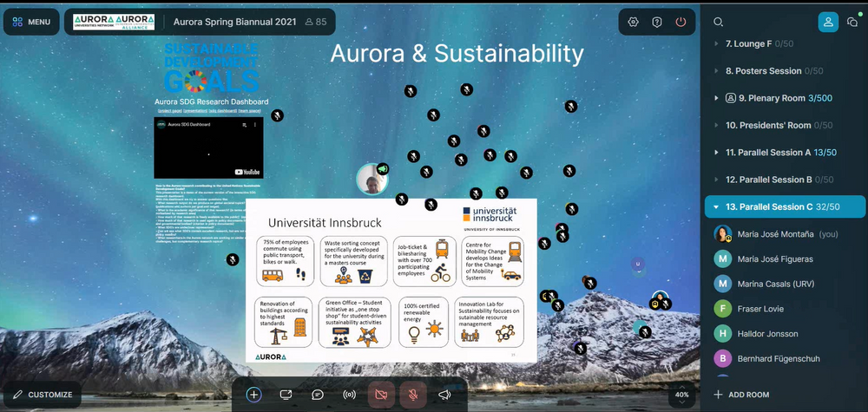Click the broadcast signal icon

350,394
